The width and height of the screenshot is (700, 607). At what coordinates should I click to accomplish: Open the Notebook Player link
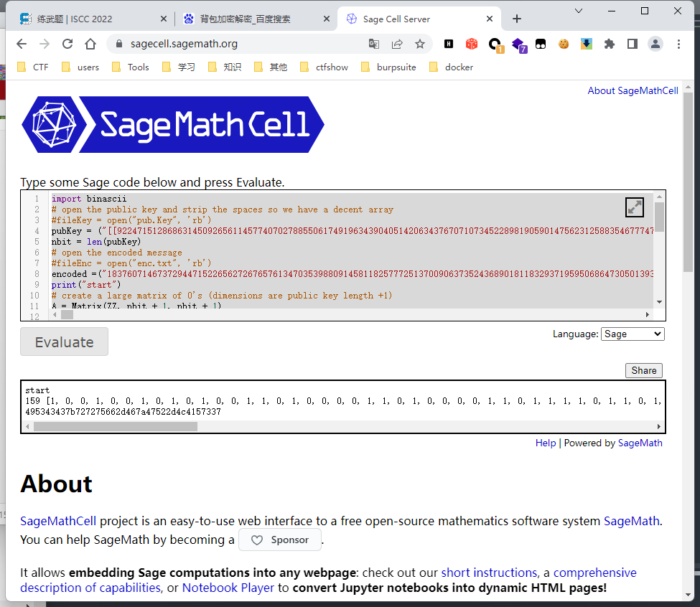click(228, 588)
